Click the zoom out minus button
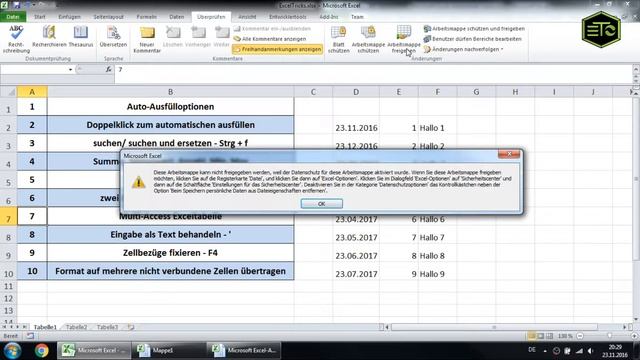640x360 pixels. [x=580, y=336]
